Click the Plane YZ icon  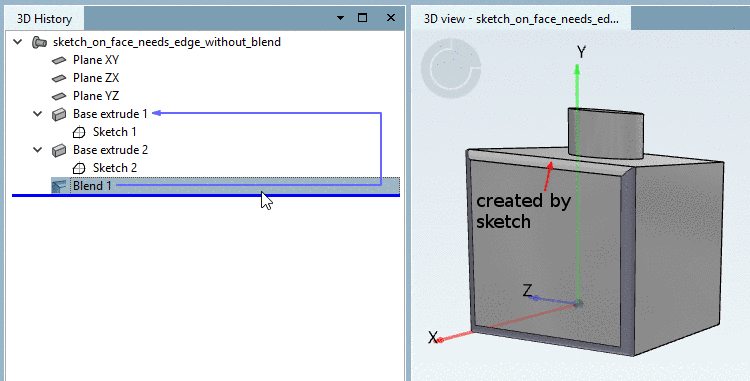[59, 97]
